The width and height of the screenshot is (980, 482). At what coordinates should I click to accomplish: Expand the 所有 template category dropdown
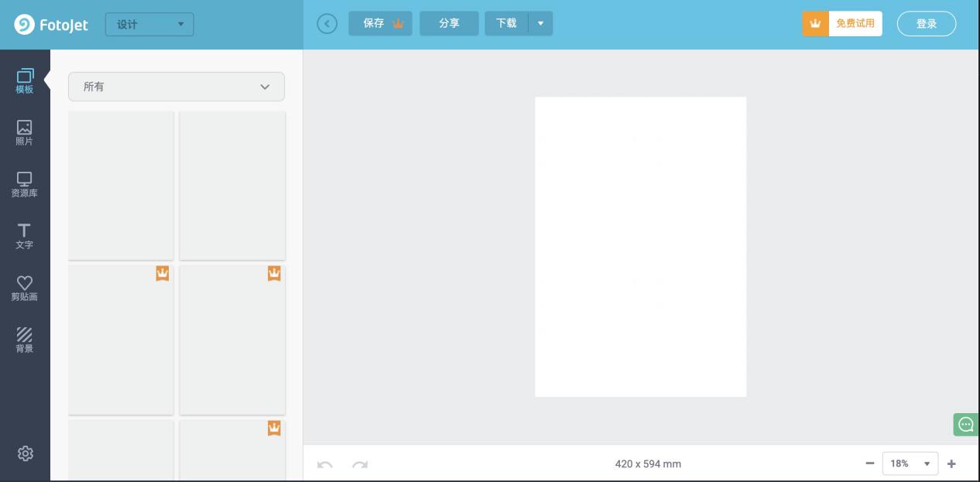(x=176, y=87)
